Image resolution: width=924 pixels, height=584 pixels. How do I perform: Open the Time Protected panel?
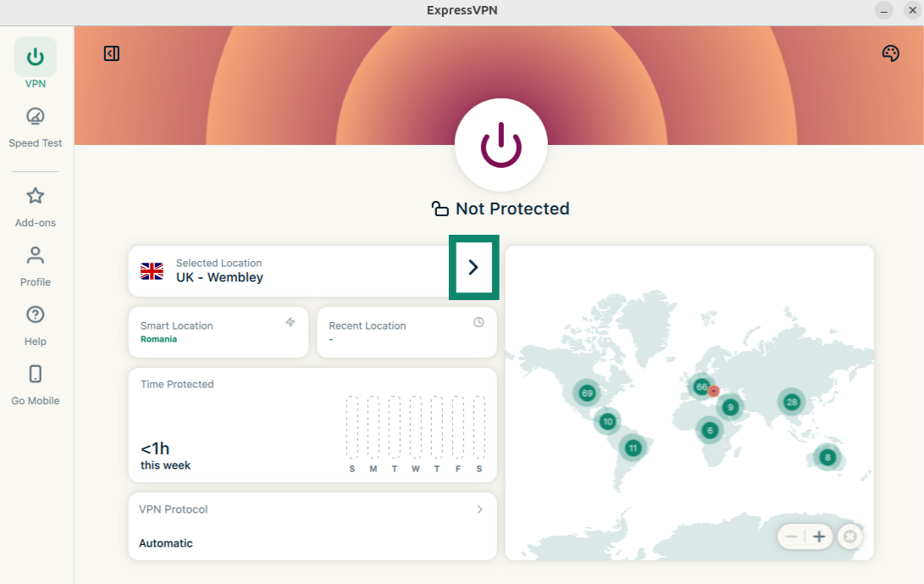coord(312,425)
